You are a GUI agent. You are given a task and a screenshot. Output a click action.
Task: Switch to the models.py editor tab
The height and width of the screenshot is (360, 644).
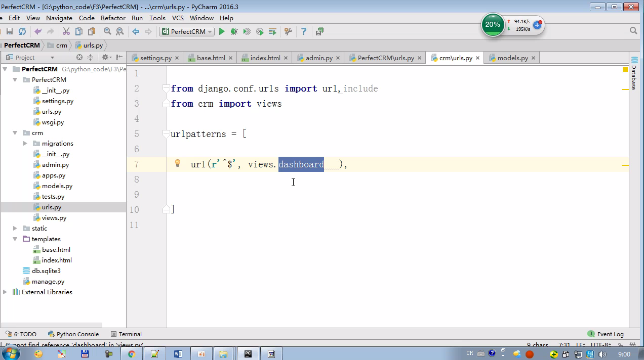pos(512,58)
